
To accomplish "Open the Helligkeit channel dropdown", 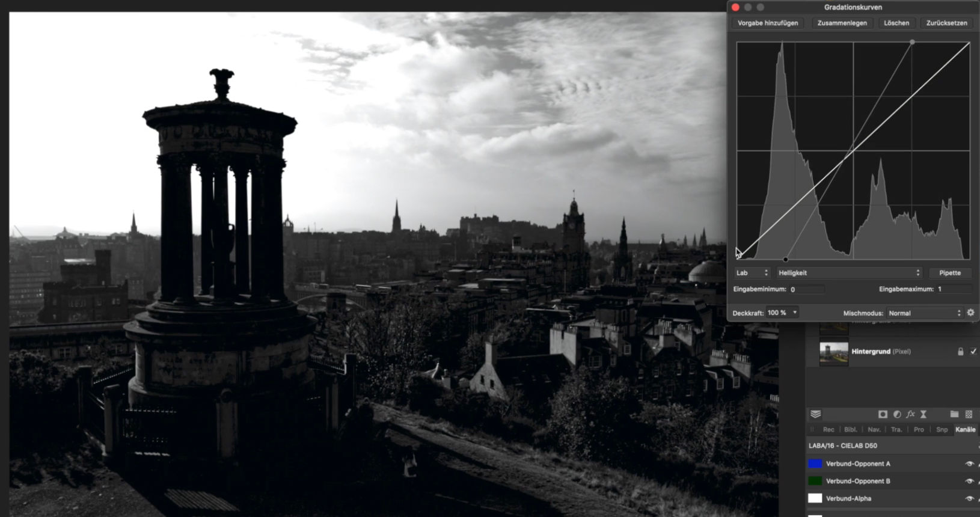I will click(x=848, y=273).
